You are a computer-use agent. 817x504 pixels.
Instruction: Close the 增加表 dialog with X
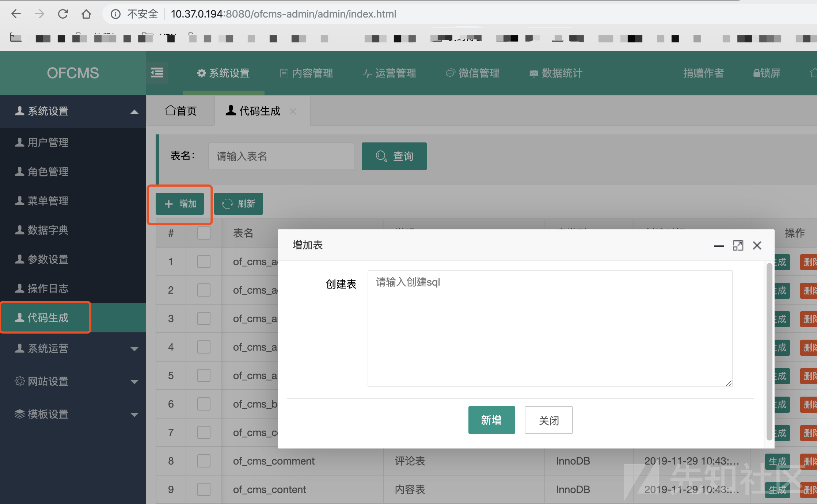pyautogui.click(x=757, y=245)
